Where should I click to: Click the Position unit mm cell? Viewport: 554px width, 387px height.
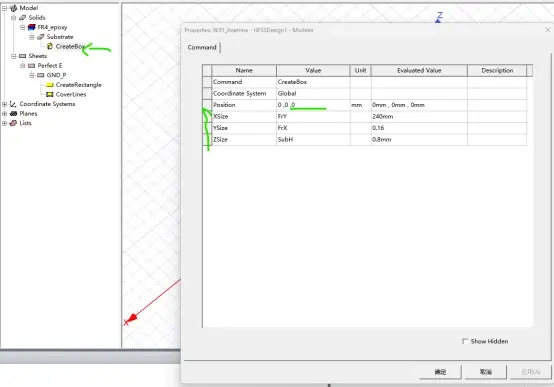tap(360, 105)
